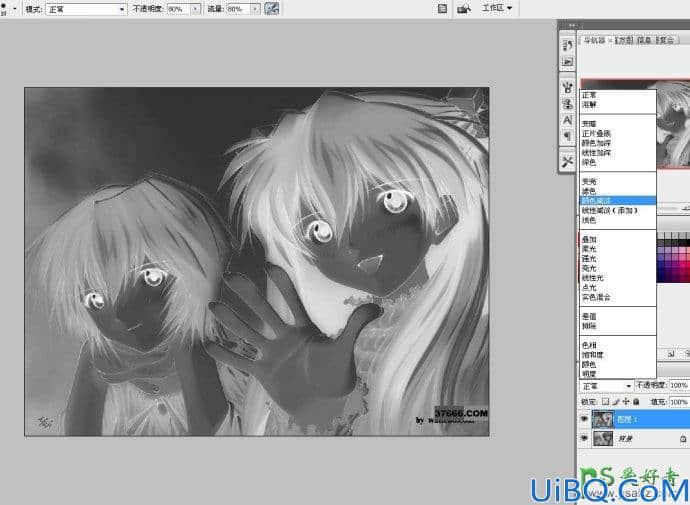Select 明度 Luminosity blend mode
Image resolution: width=690 pixels, height=505 pixels.
pyautogui.click(x=618, y=374)
